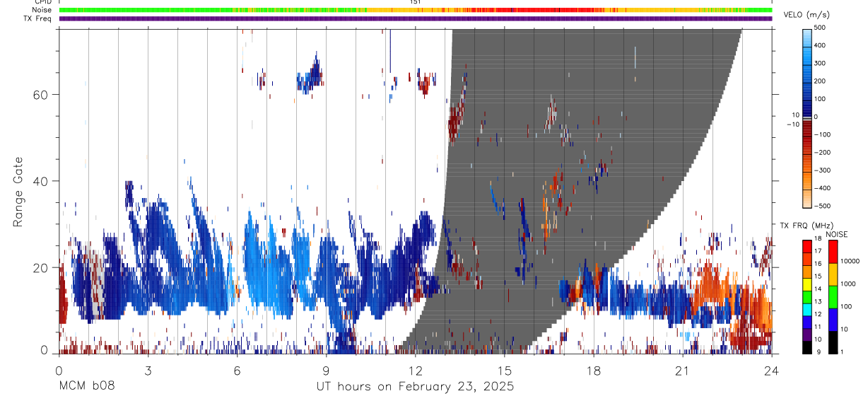The width and height of the screenshot is (868, 401).
Task: Click the purple TX frequency strip
Action: pyautogui.click(x=416, y=18)
